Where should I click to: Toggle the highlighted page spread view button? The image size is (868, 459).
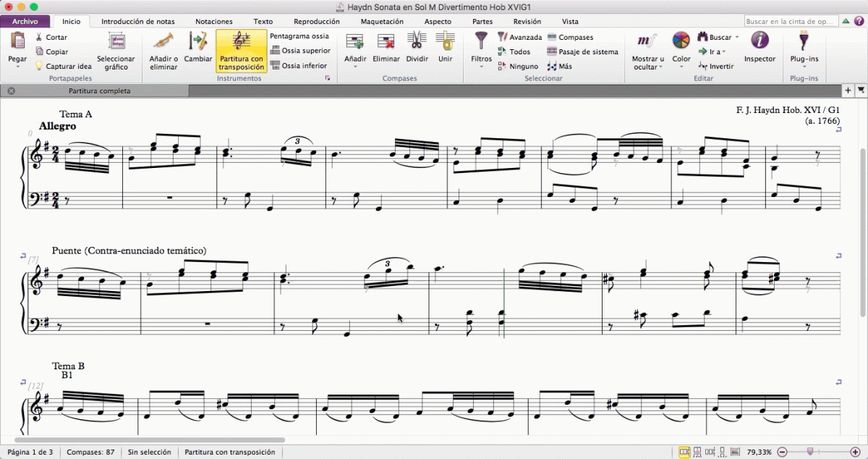(684, 452)
